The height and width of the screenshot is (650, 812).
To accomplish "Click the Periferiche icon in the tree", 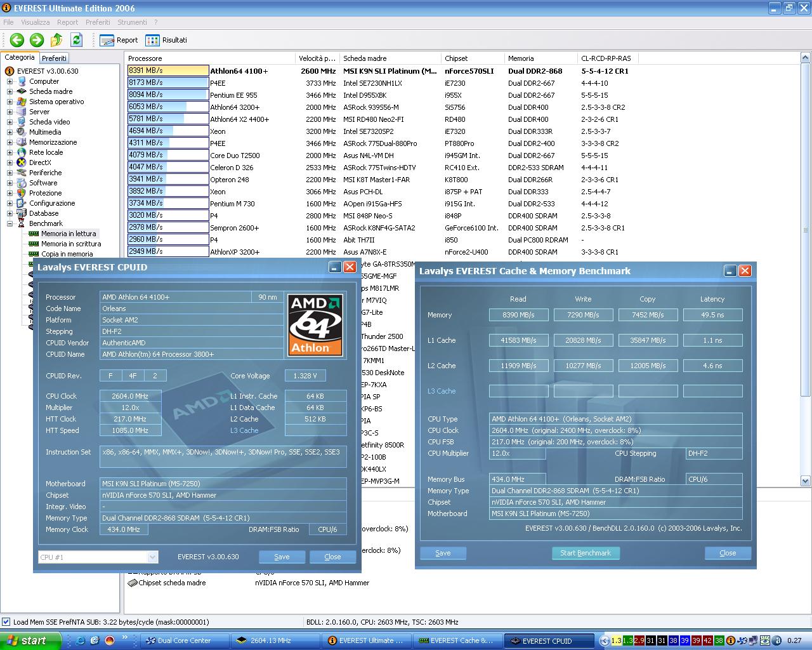I will (x=22, y=173).
